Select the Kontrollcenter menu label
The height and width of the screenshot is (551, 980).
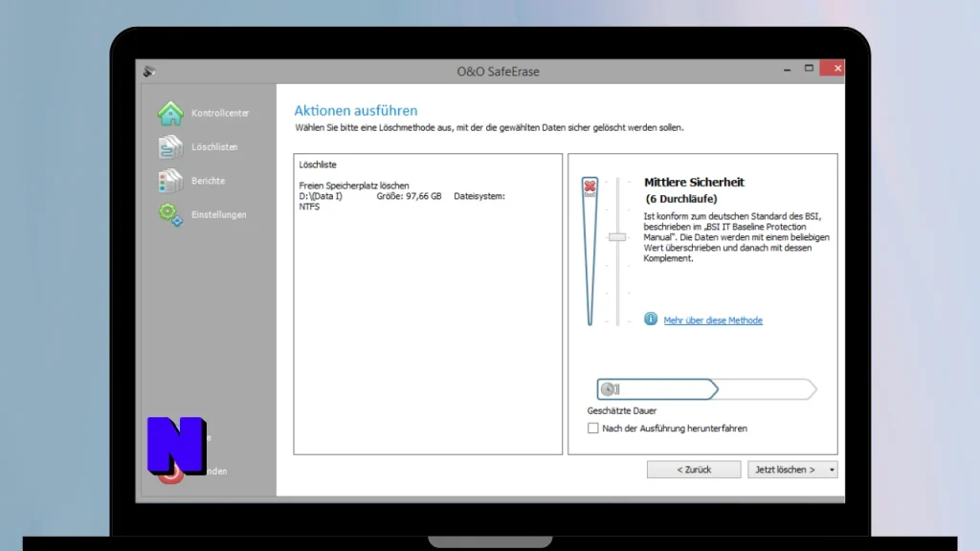[220, 113]
